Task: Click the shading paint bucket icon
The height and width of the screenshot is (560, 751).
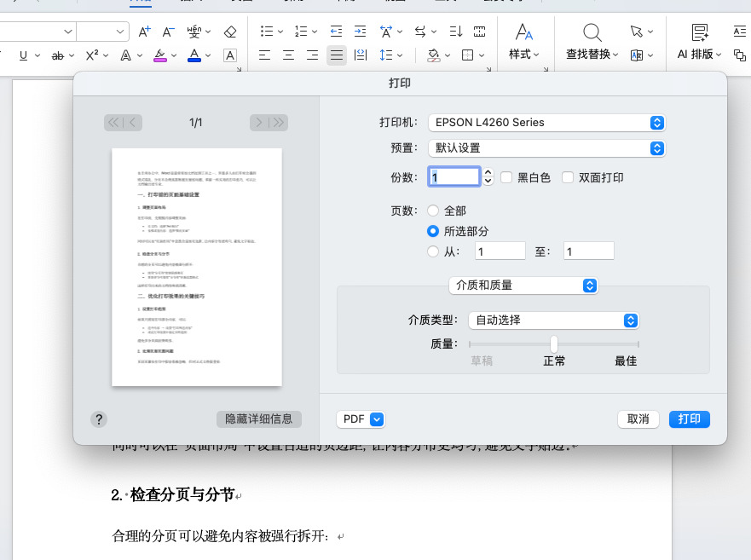Action: [434, 55]
